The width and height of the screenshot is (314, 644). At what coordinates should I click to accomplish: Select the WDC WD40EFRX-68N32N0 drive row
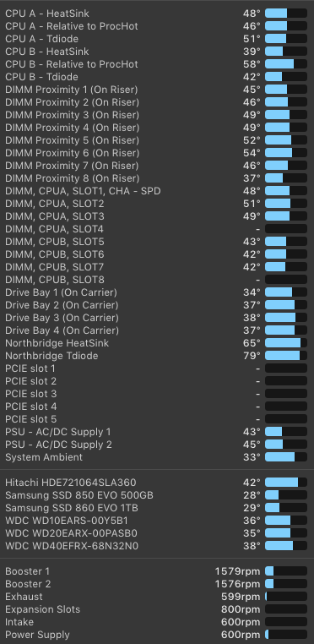157,546
